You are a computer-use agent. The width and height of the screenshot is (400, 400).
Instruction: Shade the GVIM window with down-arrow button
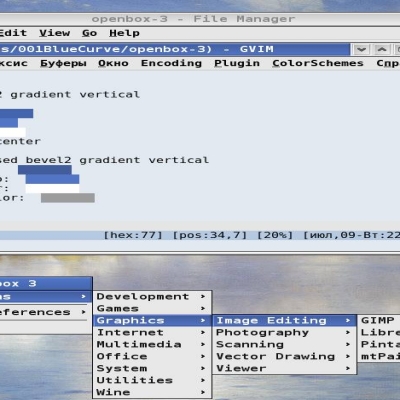tap(362, 50)
